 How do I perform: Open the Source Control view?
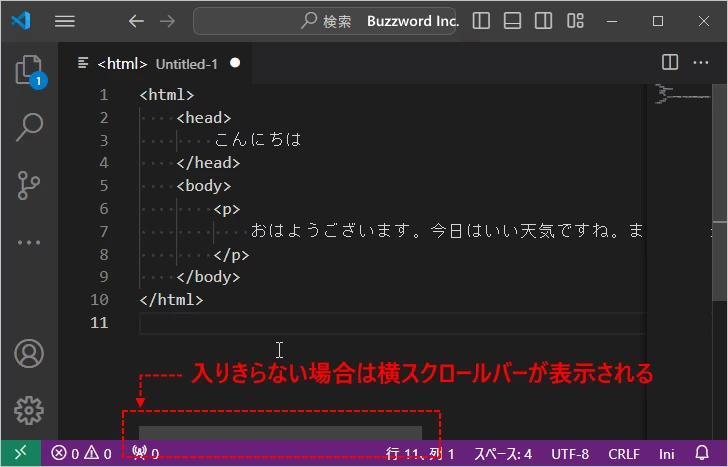[28, 185]
